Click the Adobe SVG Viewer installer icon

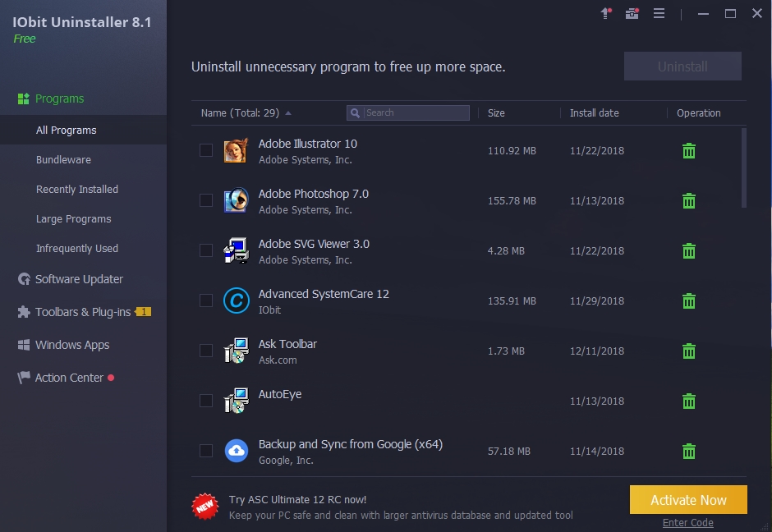coord(236,251)
